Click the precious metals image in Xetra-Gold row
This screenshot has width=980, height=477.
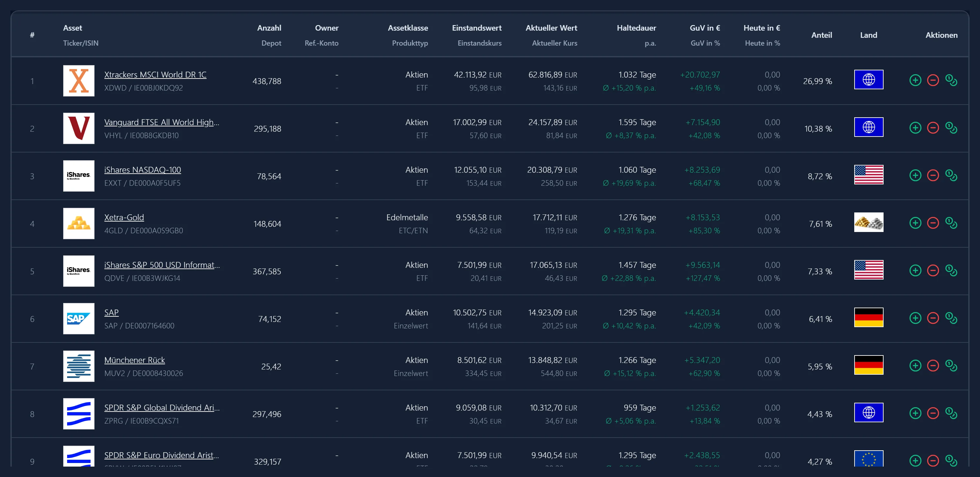coord(869,222)
